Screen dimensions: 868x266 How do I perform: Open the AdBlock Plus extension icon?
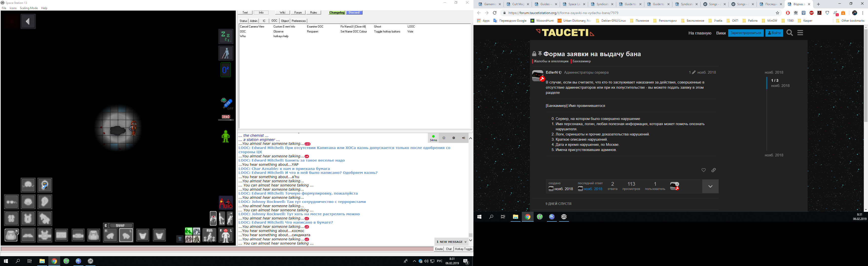click(811, 13)
